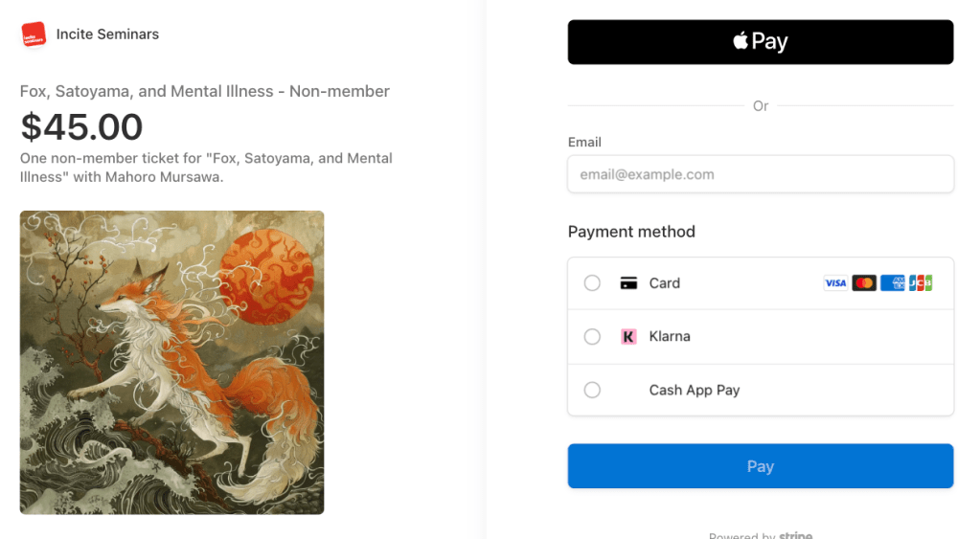Click the Klarna payment option label
Image resolution: width=980 pixels, height=539 pixels.
[670, 337]
